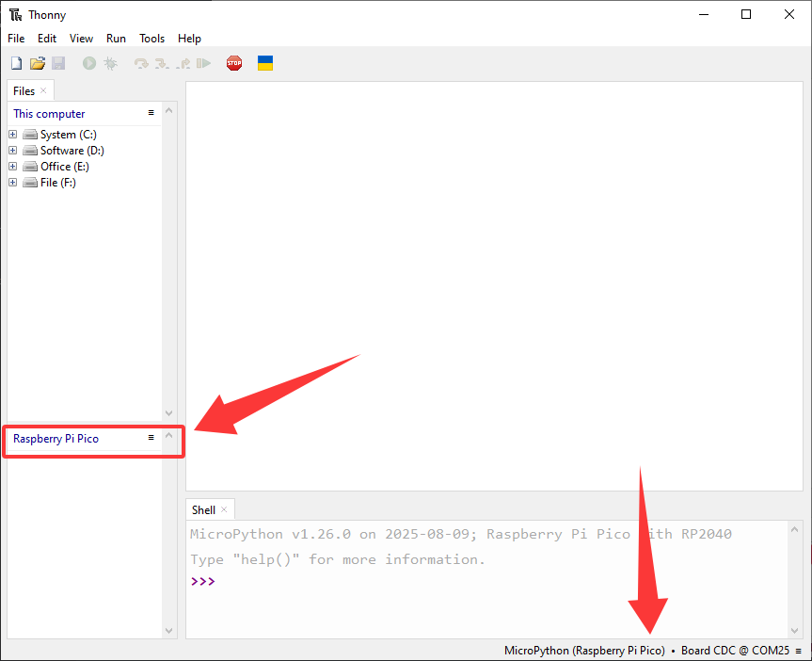812x661 pixels.
Task: Close the Shell tab
Action: pyautogui.click(x=224, y=509)
